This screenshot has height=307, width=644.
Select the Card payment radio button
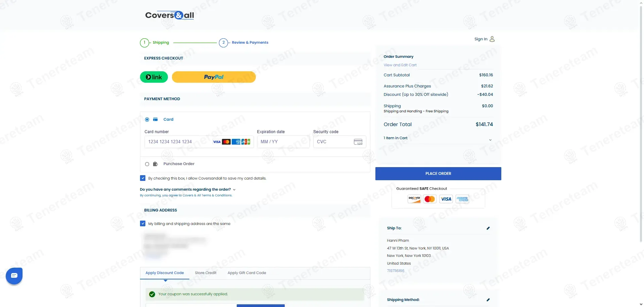pyautogui.click(x=147, y=120)
